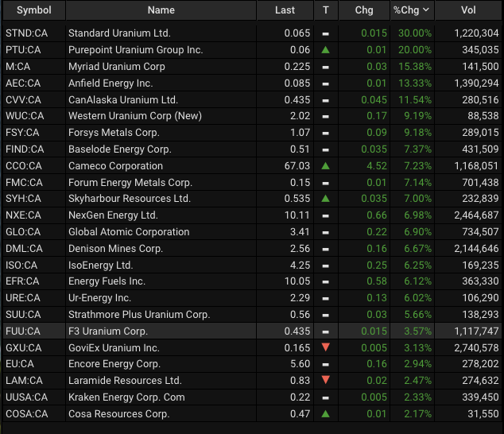504x434 pixels.
Task: Sort by the Chg column header
Action: (x=364, y=10)
